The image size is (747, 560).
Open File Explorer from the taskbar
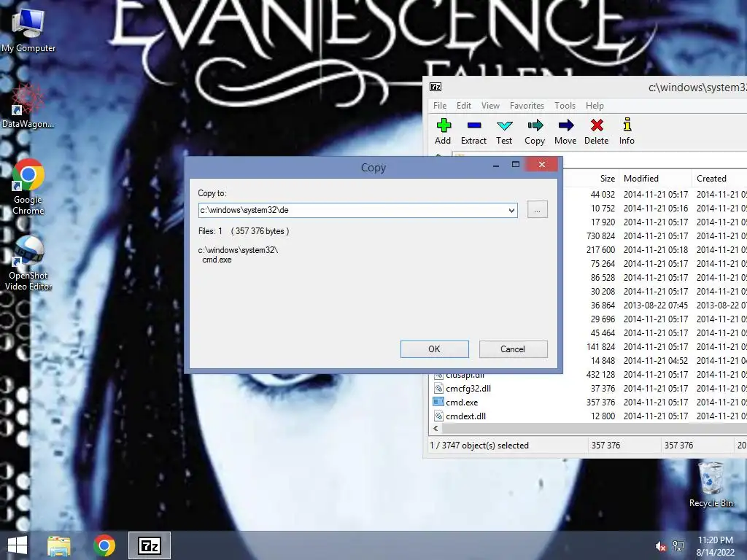click(x=59, y=545)
